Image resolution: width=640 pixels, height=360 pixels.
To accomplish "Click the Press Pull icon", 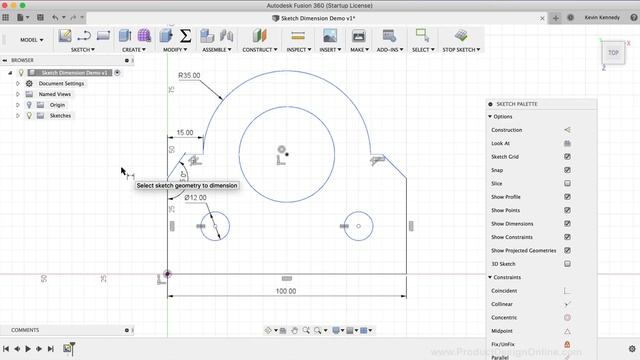I will click(166, 36).
